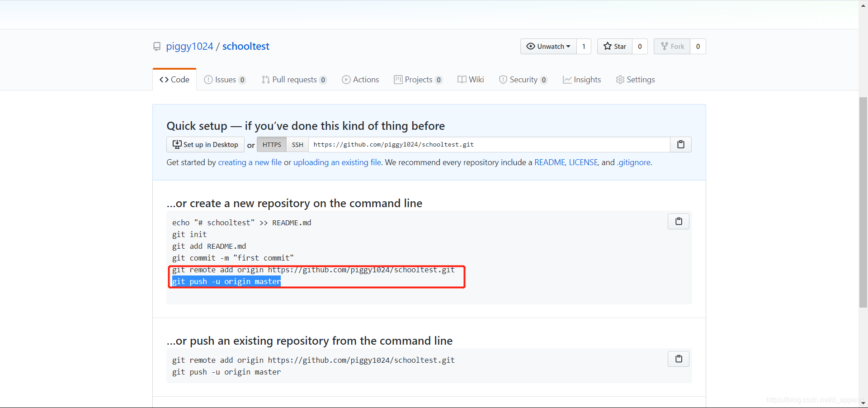Open the Security tab
Image resolution: width=868 pixels, height=408 pixels.
click(523, 80)
